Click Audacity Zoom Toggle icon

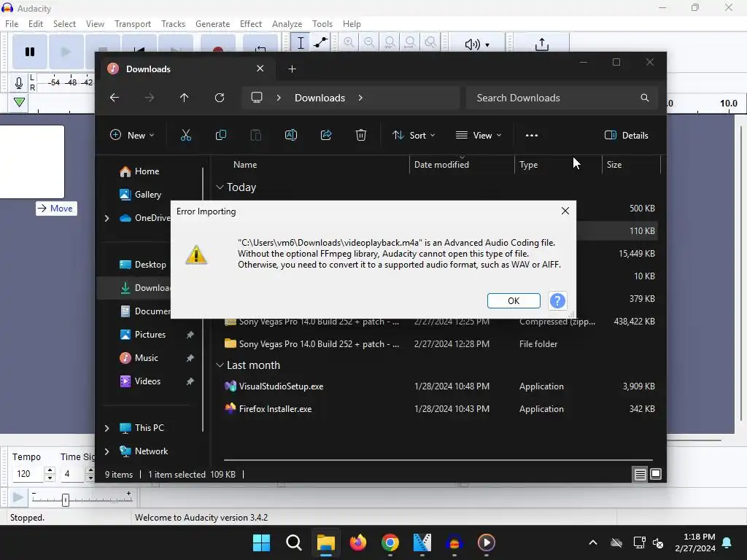tap(430, 43)
